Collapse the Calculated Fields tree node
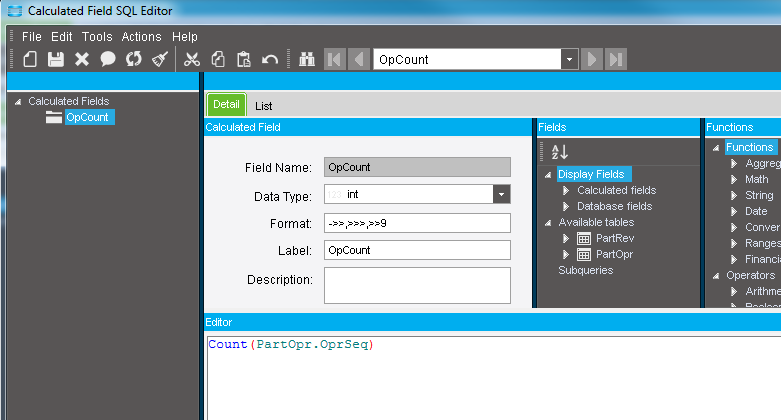The image size is (781, 420). 18,102
